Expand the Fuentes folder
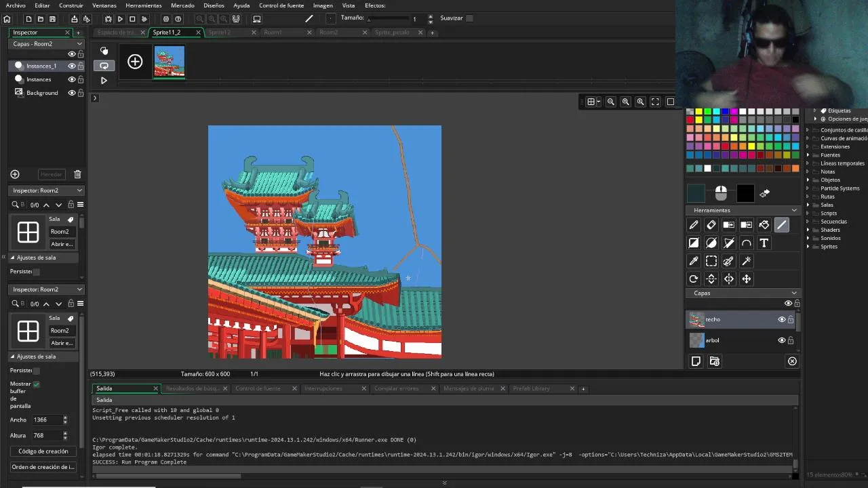868x488 pixels. click(808, 155)
